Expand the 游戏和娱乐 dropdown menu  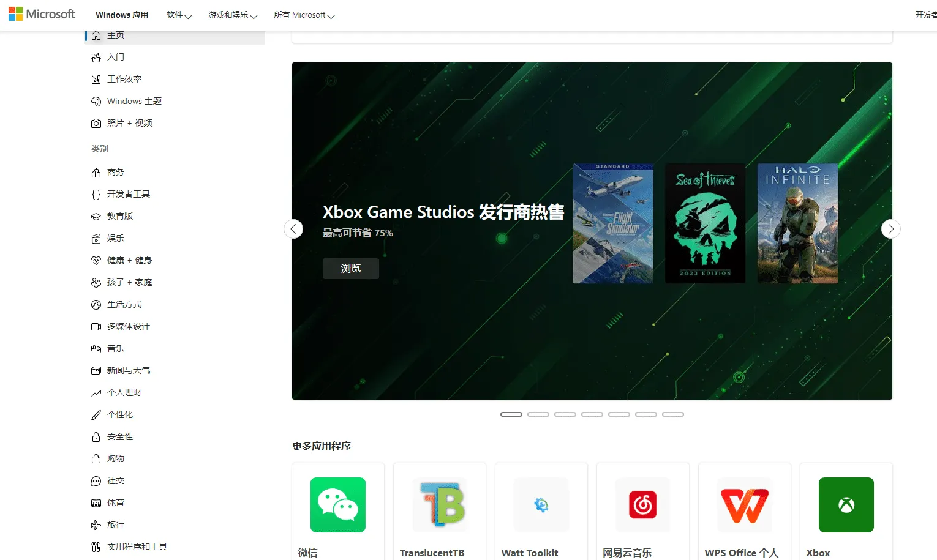click(232, 15)
